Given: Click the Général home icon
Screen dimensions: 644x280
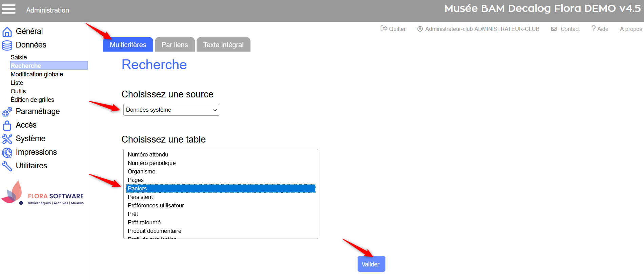Looking at the screenshot, I should coord(7,32).
